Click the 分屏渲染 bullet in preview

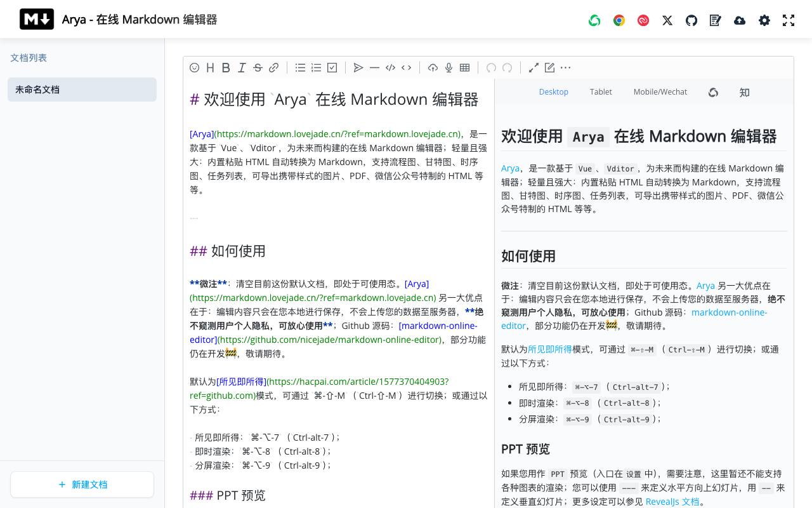click(x=590, y=419)
